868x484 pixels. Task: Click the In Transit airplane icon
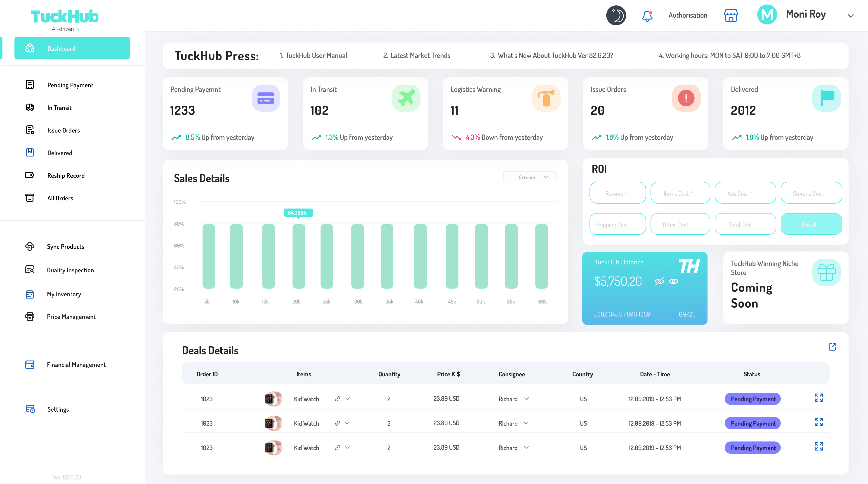[x=406, y=98]
